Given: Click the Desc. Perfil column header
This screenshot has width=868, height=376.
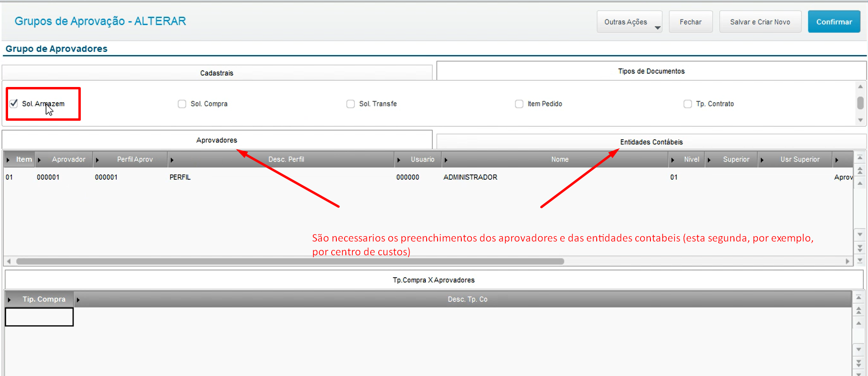Looking at the screenshot, I should tap(281, 159).
